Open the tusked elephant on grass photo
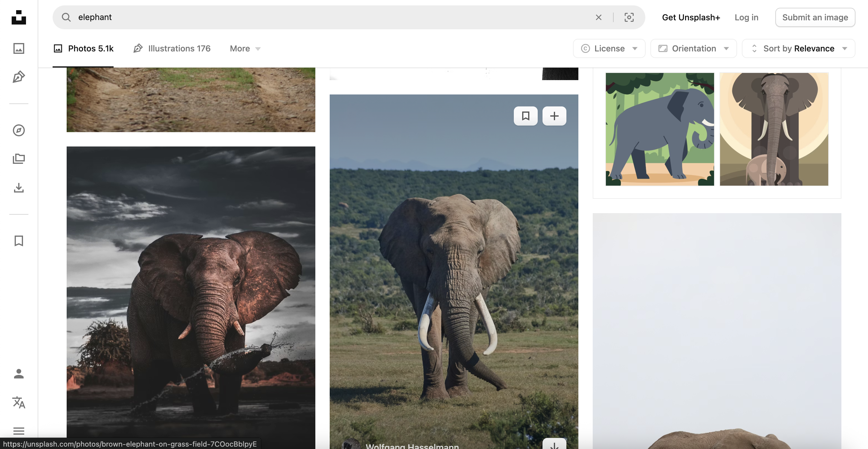868x449 pixels. 454,272
